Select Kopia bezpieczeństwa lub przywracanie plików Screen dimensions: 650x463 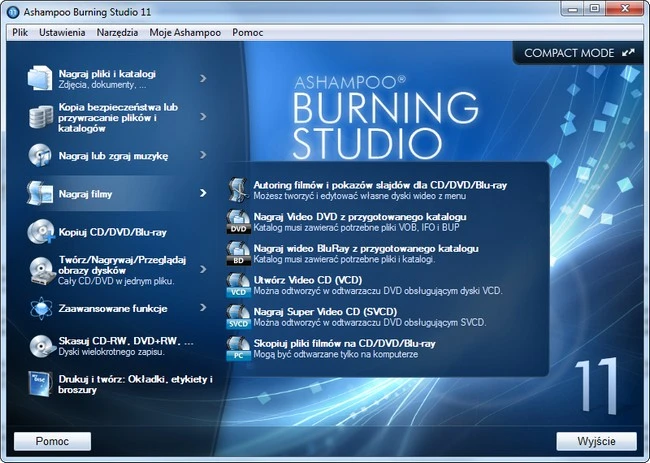[117, 117]
